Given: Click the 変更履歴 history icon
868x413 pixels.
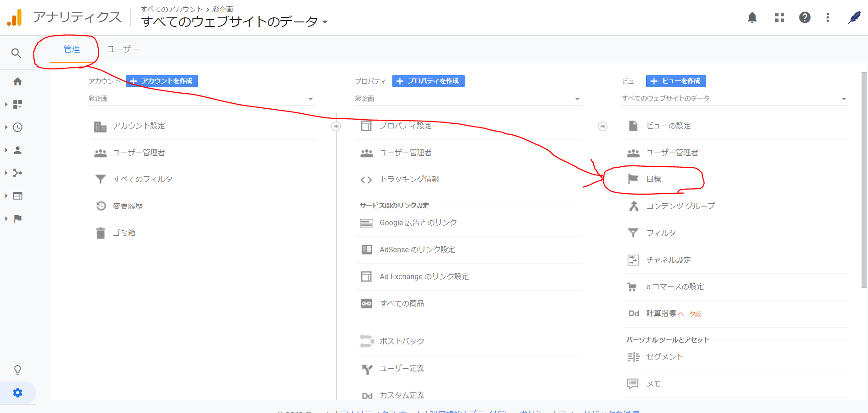Looking at the screenshot, I should coord(101,206).
